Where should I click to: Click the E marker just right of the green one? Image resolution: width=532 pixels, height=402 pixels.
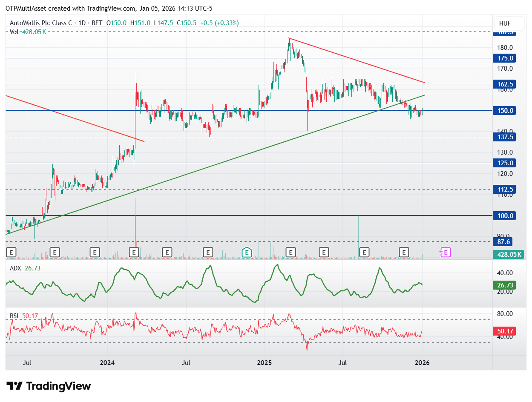(x=290, y=253)
